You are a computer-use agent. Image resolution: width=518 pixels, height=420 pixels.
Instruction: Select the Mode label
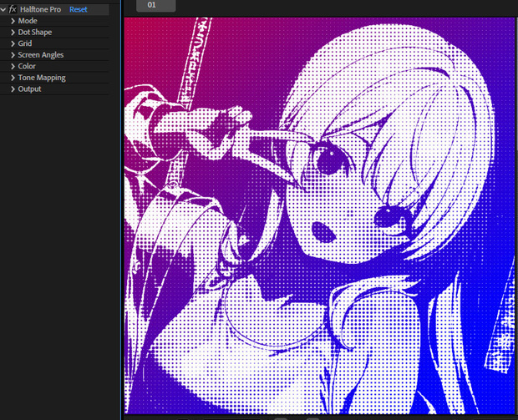(x=28, y=21)
